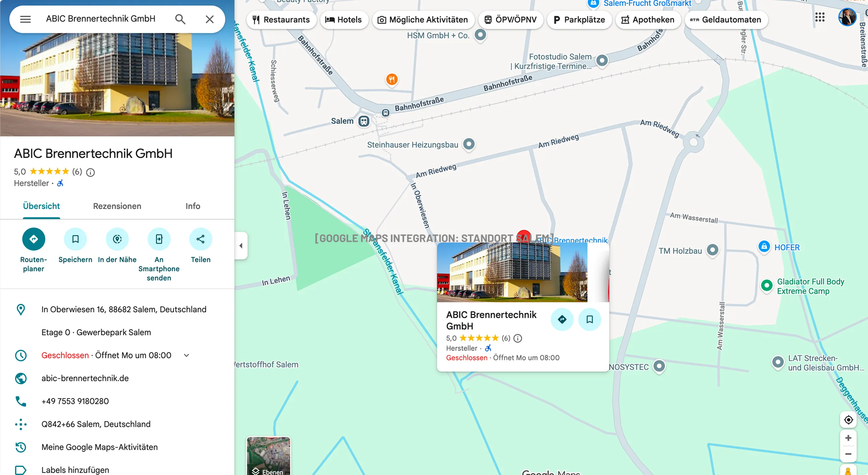Clear the search with the X icon

[x=209, y=19]
